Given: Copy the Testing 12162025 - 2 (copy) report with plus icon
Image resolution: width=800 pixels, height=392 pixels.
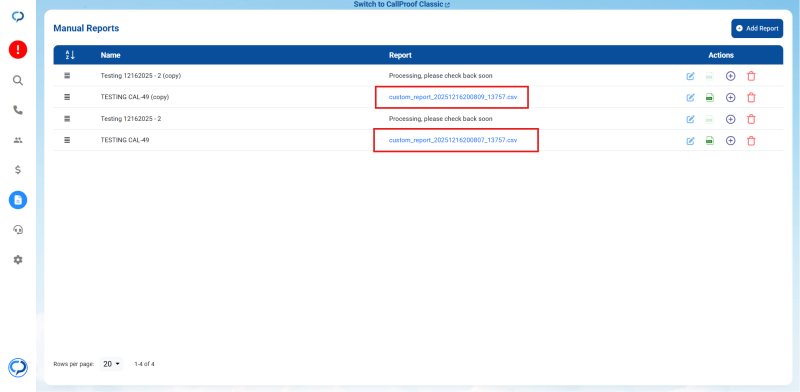Looking at the screenshot, I should click(731, 76).
